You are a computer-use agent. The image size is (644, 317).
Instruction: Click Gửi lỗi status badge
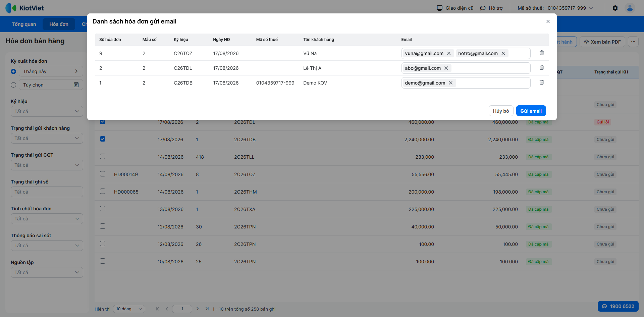(x=603, y=122)
